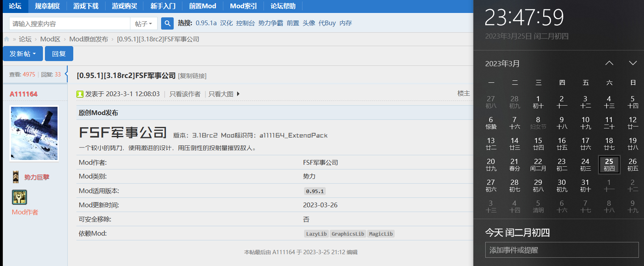644x266 pixels.
Task: Click the rank icon beside 势力巨擎
Action: point(16,177)
